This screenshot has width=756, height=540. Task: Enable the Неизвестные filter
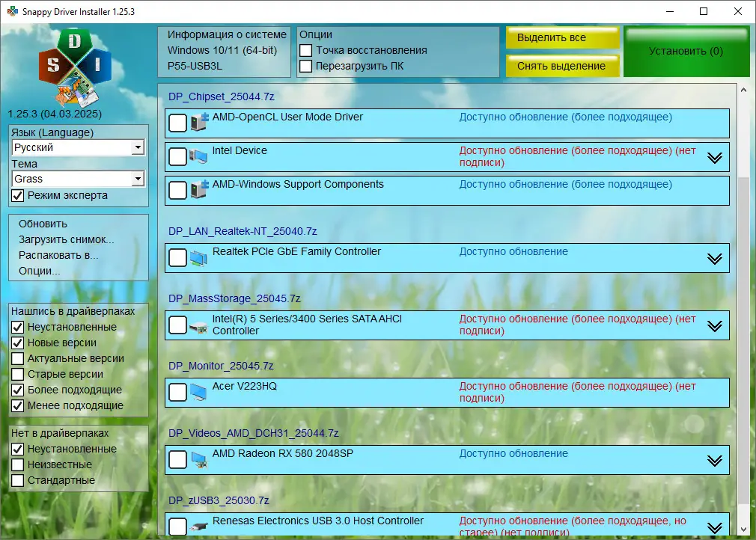[17, 465]
